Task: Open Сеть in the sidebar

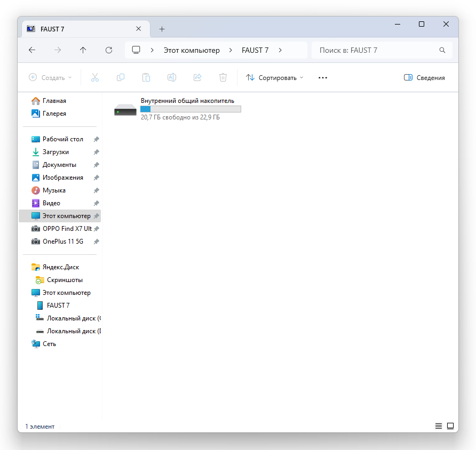Action: click(49, 344)
